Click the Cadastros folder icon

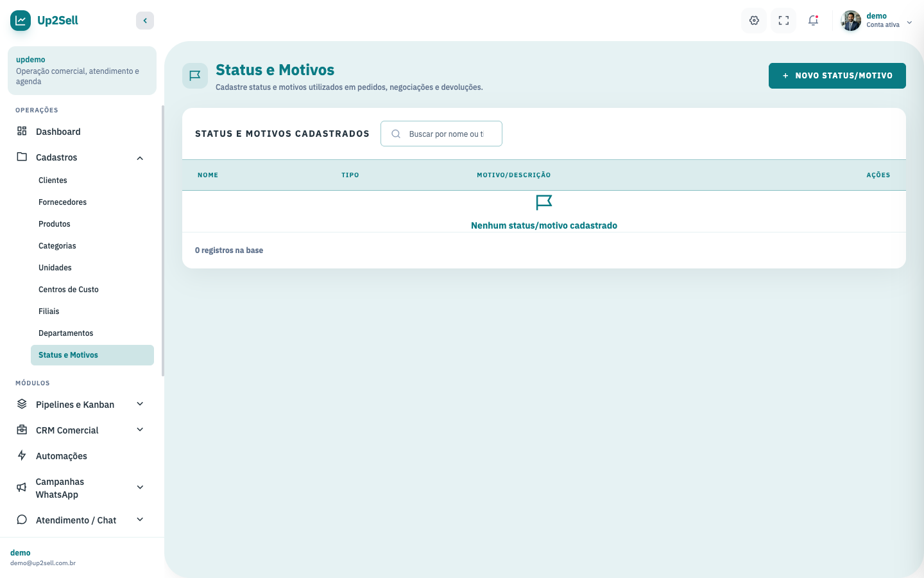[22, 157]
